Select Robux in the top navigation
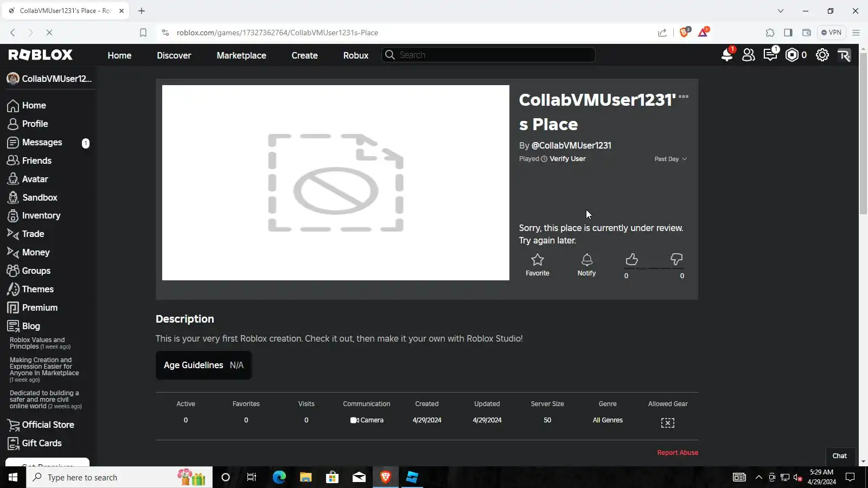The height and width of the screenshot is (488, 868). [356, 55]
